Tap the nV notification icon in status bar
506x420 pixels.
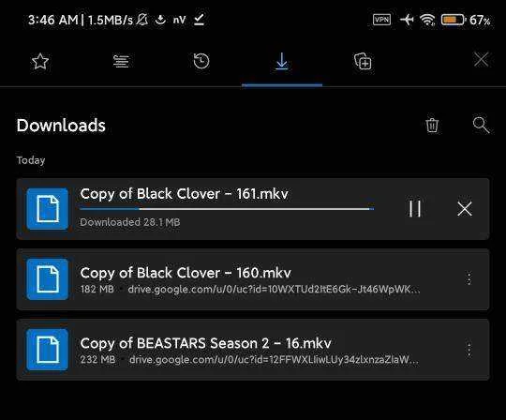tap(179, 20)
